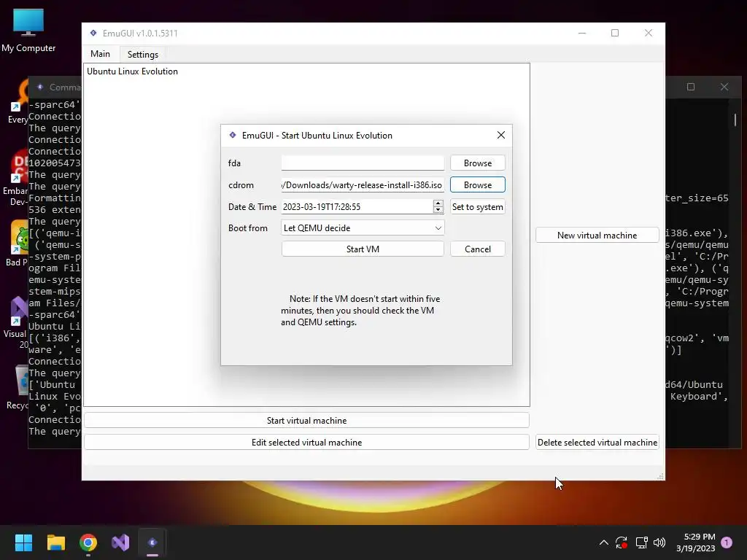Click Browse button next to fda field
Image resolution: width=747 pixels, height=560 pixels.
pos(477,163)
